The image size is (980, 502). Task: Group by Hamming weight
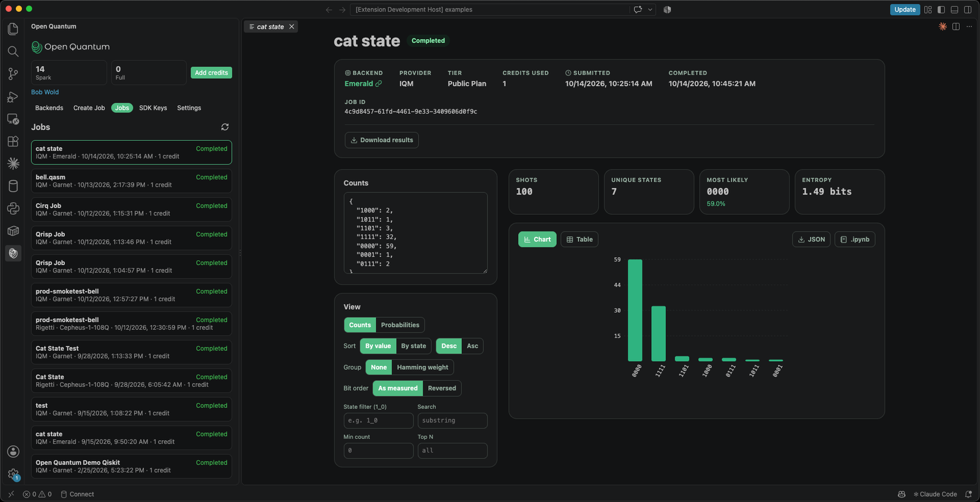[x=423, y=367]
